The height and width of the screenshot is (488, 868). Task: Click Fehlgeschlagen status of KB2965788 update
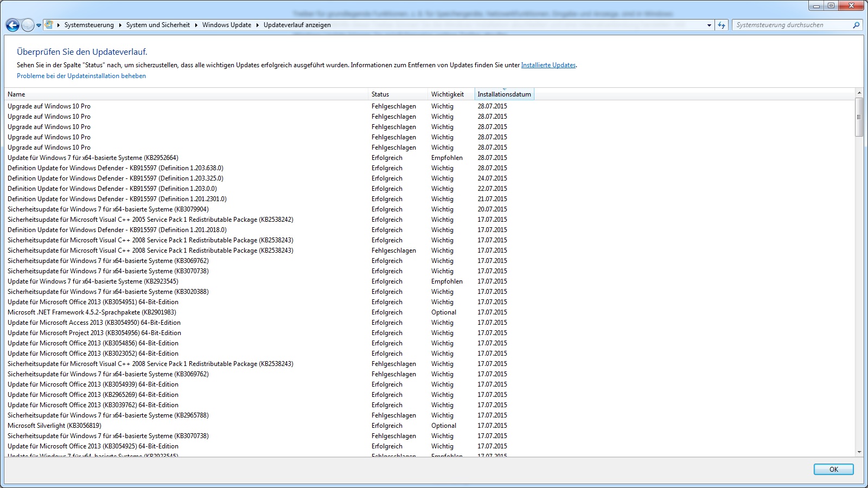point(394,415)
